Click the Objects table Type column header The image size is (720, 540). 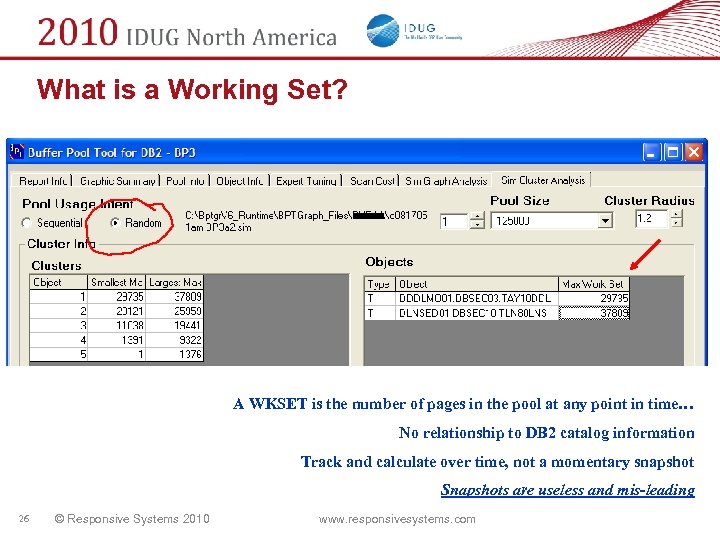[x=380, y=284]
